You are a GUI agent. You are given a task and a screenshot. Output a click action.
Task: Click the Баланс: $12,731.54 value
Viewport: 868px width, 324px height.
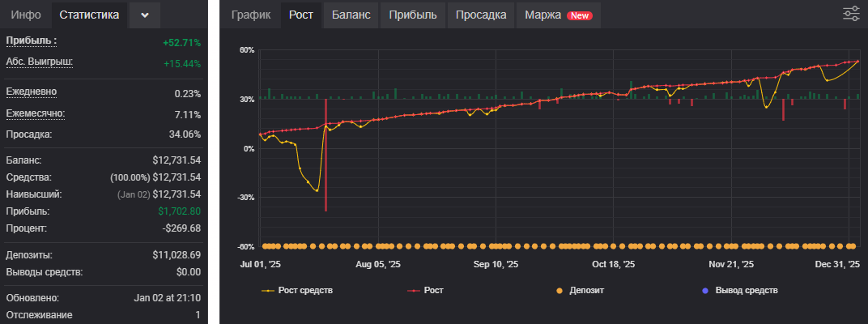[x=177, y=160]
